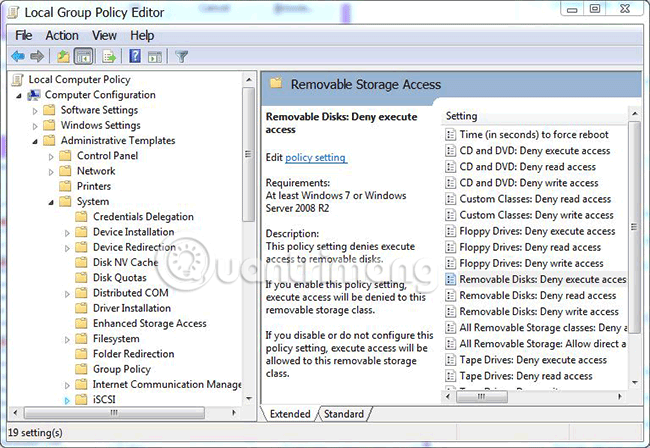Click policy icon beside Custom Classes: Deny write
The width and height of the screenshot is (650, 448).
click(x=450, y=215)
